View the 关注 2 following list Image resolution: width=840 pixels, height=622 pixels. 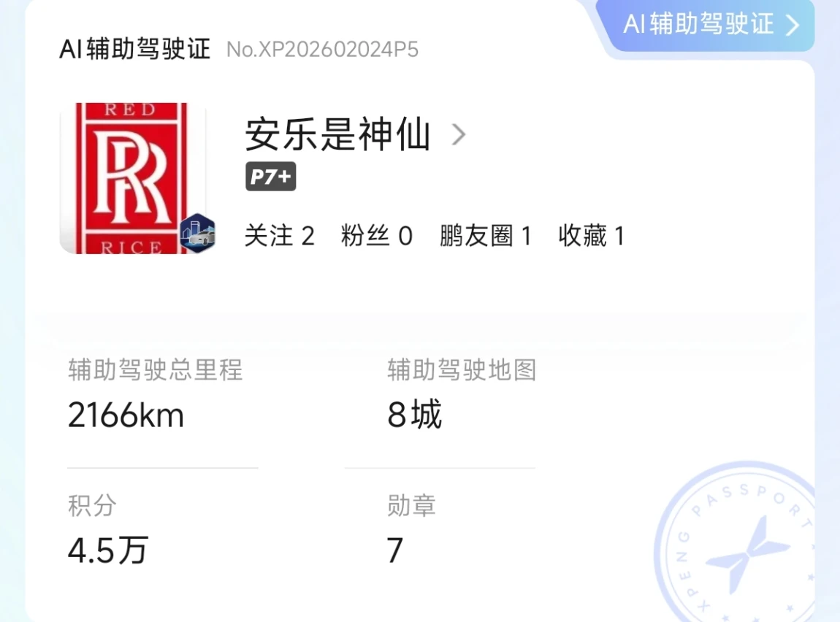coord(279,236)
